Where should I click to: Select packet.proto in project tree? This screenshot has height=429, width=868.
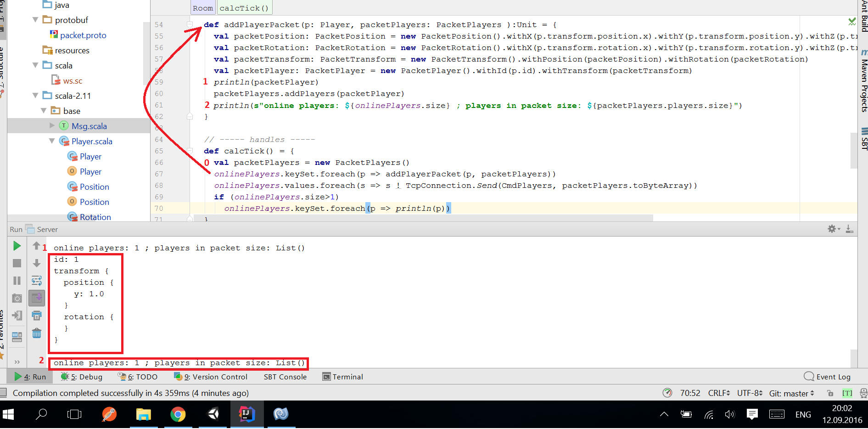click(x=83, y=35)
